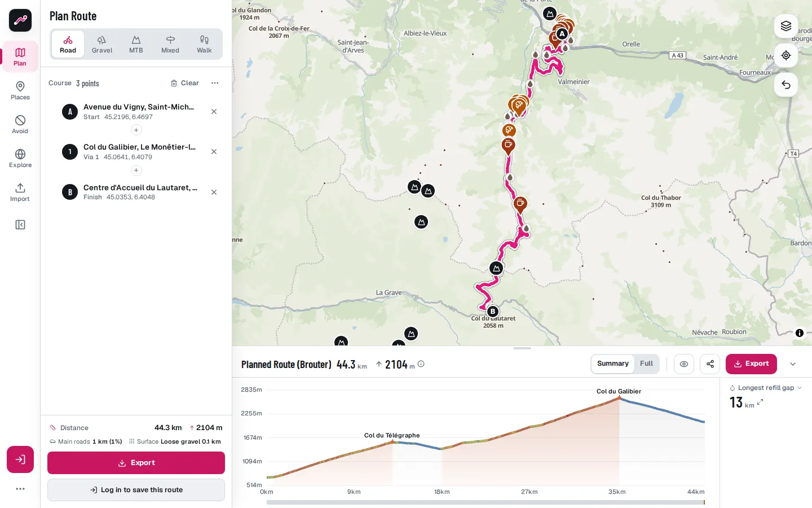Image resolution: width=812 pixels, height=508 pixels.
Task: Select the Walk routing profile
Action: pos(204,44)
